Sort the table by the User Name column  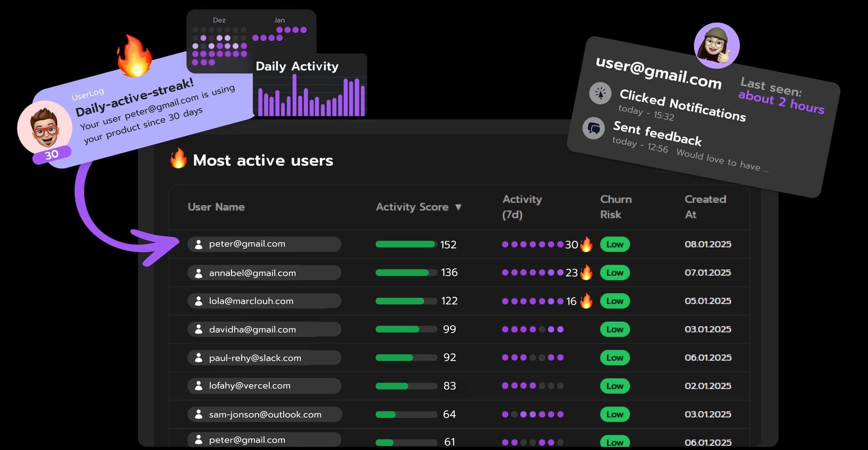[x=216, y=207]
